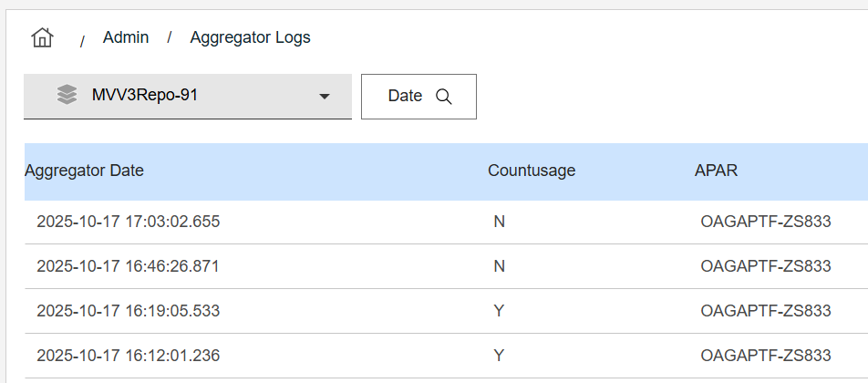Click the magnifier icon in Date button
This screenshot has width=868, height=383.
444,97
